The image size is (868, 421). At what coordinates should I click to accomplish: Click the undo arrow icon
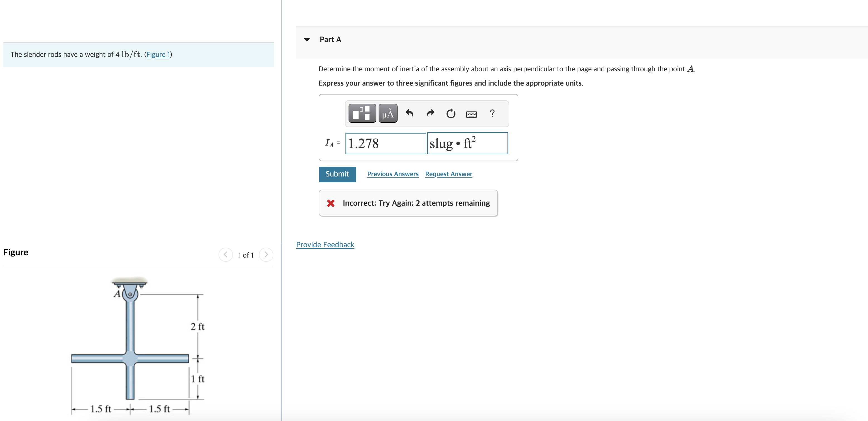click(x=409, y=113)
